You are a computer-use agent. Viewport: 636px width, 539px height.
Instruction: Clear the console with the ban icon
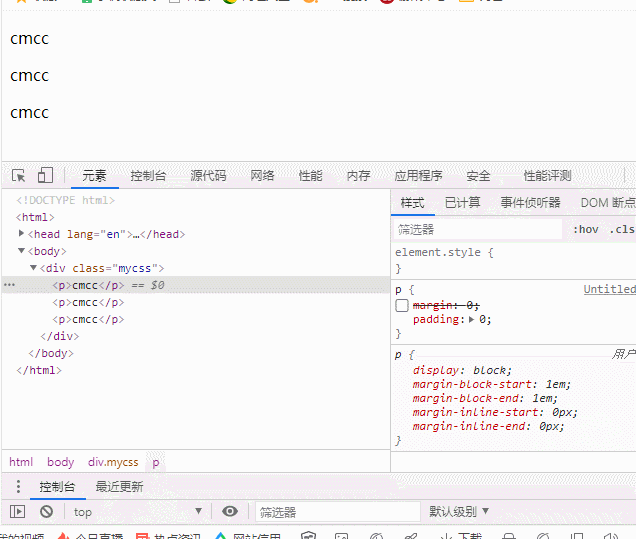click(47, 511)
